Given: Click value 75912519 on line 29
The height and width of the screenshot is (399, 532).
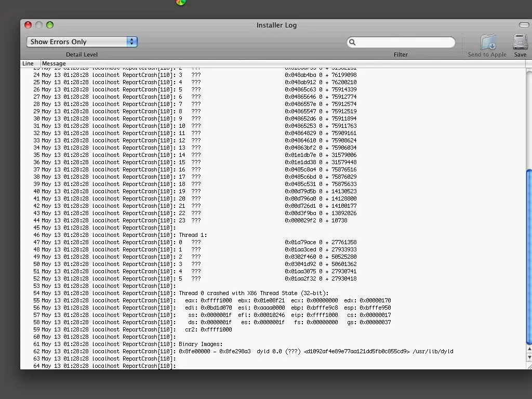Looking at the screenshot, I should [x=344, y=111].
